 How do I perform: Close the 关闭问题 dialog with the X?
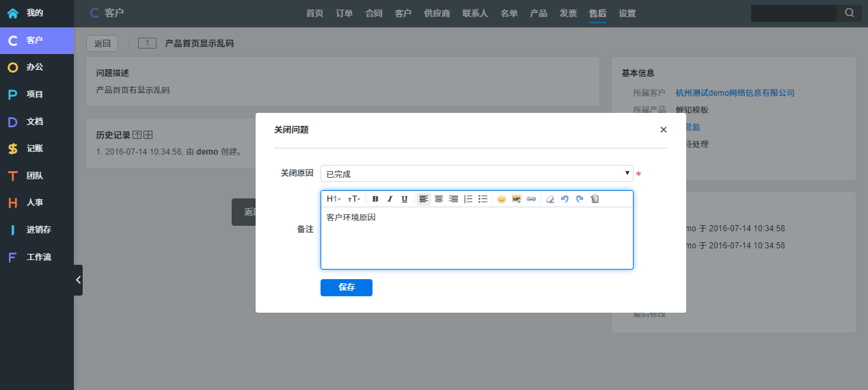[663, 129]
